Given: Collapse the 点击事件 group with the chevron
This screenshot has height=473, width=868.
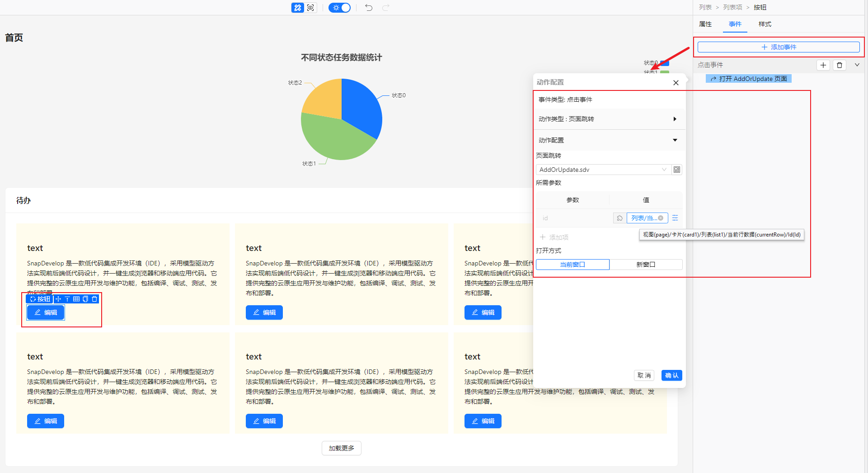Looking at the screenshot, I should coord(857,65).
